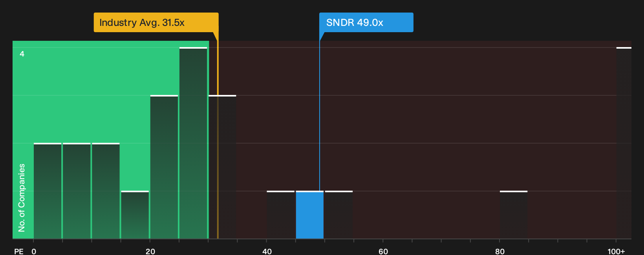Click the No. of Companies axis title

(x=22, y=198)
